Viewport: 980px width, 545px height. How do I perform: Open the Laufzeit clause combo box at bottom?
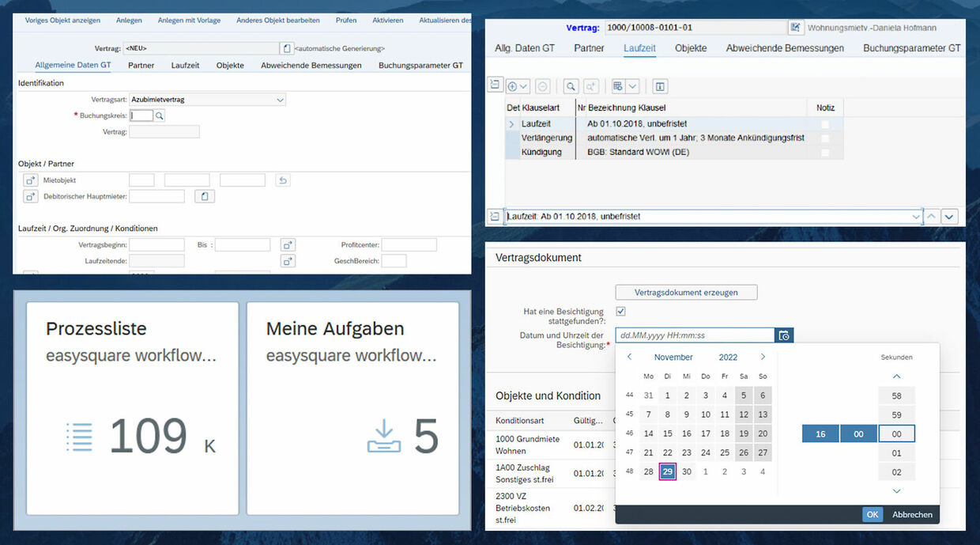[916, 217]
